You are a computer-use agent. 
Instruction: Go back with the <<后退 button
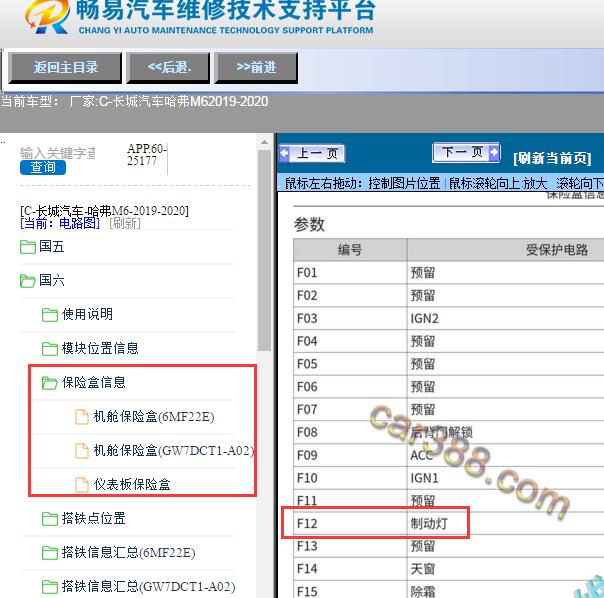click(x=168, y=68)
